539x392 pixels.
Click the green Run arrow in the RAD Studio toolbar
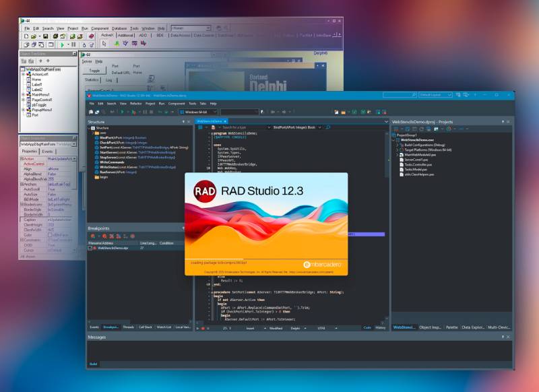[x=122, y=112]
